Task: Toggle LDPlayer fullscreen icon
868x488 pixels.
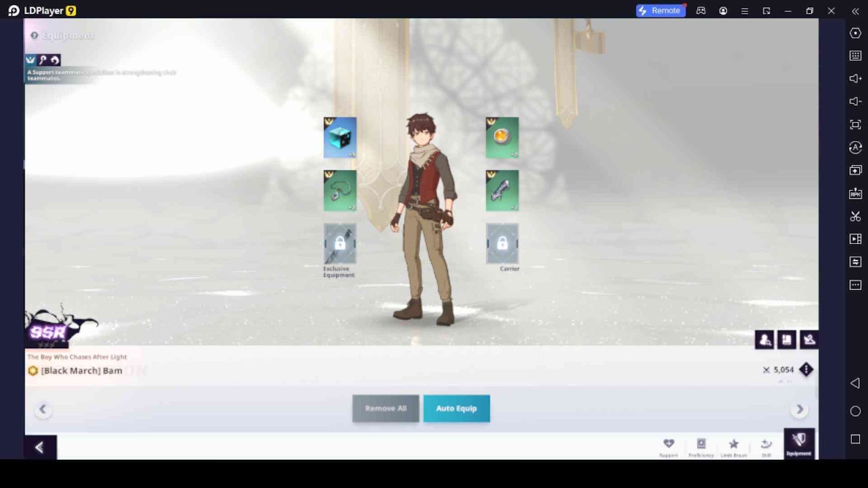Action: point(856,125)
